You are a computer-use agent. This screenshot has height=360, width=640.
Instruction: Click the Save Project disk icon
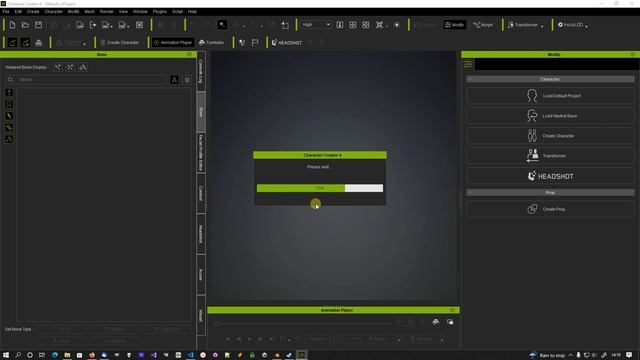coord(38,25)
